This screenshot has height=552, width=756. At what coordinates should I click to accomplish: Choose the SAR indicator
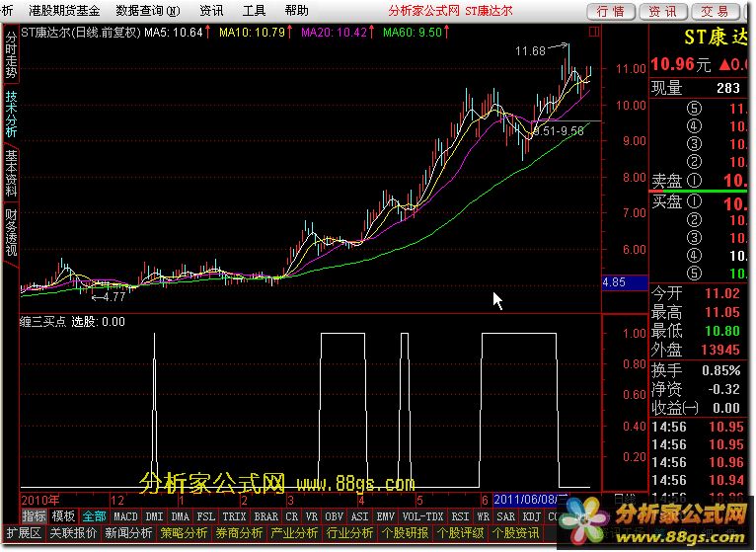click(505, 516)
